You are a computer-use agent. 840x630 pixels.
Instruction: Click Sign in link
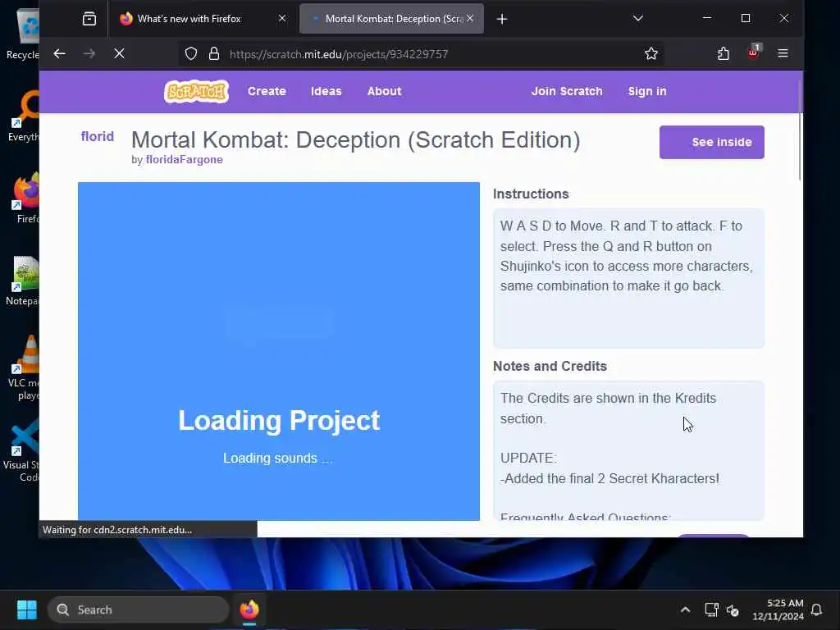(647, 92)
